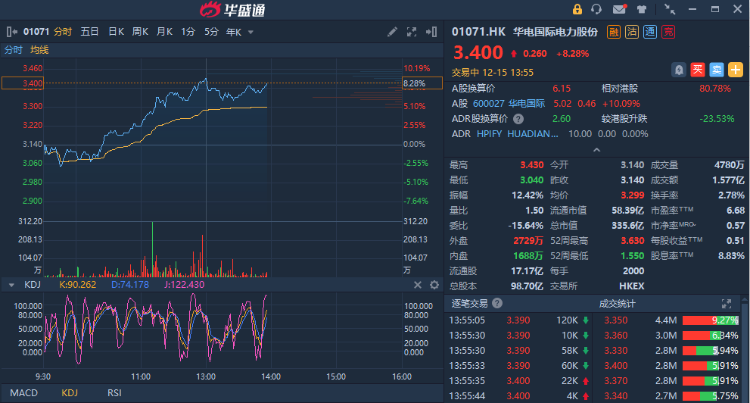Click the orange 融 margin badge
This screenshot has height=403, width=750.
[614, 32]
